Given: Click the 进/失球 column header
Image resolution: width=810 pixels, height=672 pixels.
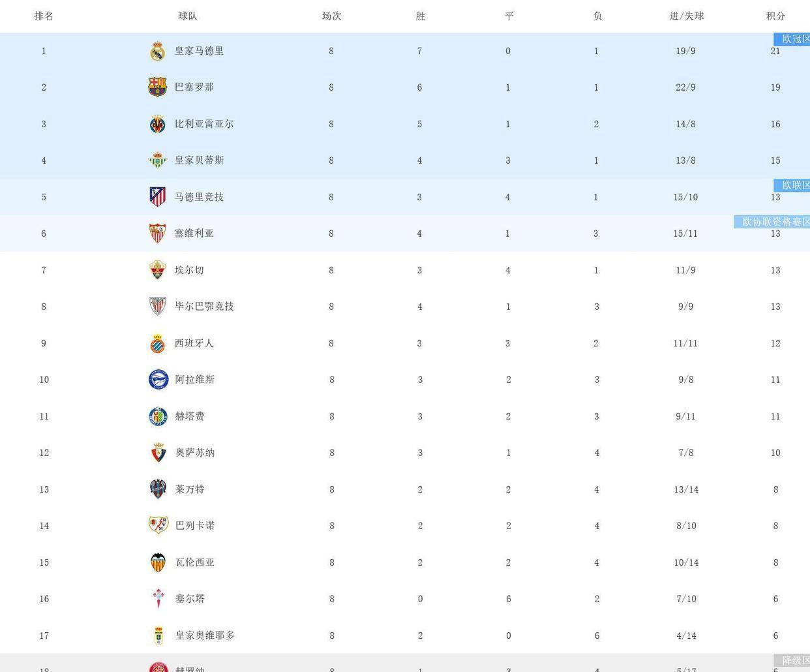Looking at the screenshot, I should pos(686,16).
